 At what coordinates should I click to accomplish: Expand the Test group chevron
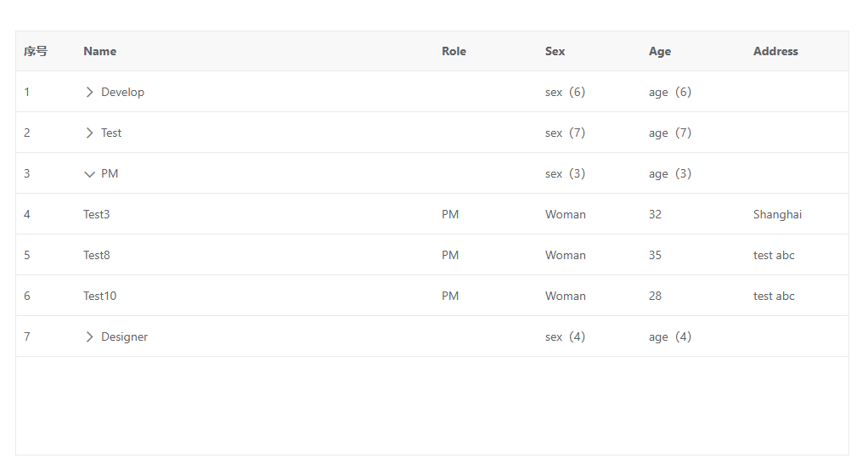[x=89, y=133]
